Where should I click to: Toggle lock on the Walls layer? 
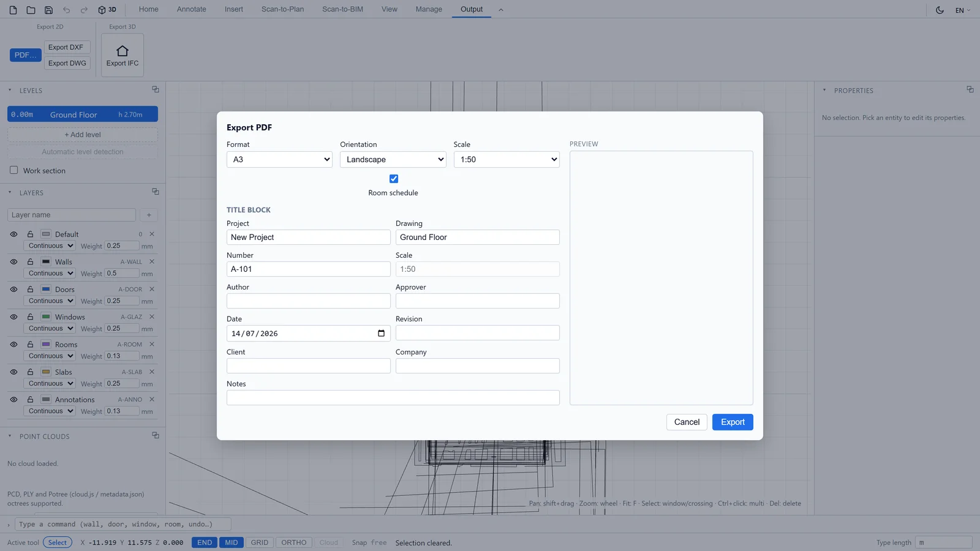point(30,261)
